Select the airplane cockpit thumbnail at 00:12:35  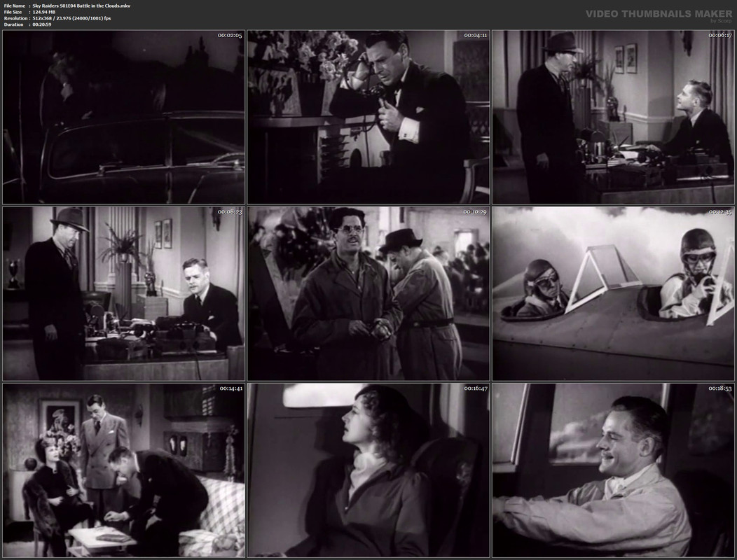[613, 293]
